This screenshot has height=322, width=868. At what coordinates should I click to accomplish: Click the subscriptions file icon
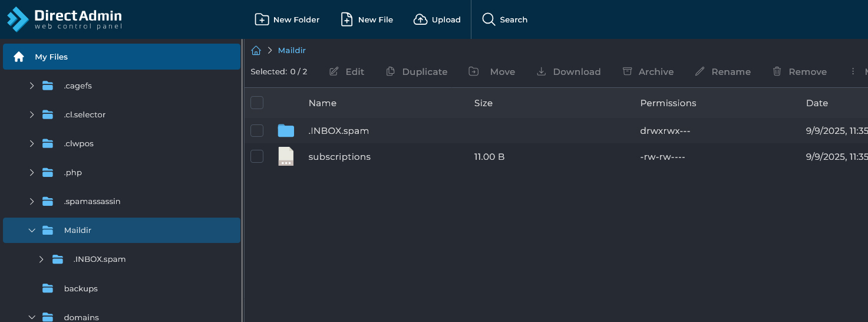(x=286, y=156)
